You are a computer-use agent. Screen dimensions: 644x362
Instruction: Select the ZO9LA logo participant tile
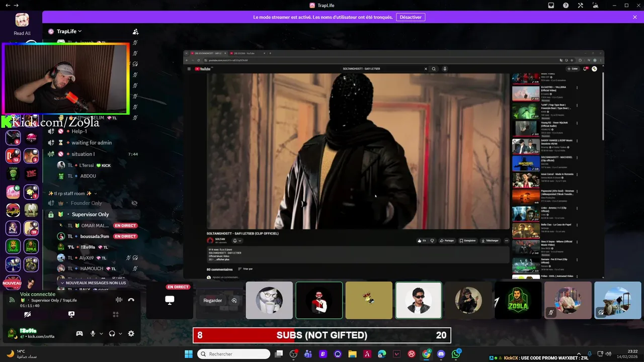click(x=518, y=300)
